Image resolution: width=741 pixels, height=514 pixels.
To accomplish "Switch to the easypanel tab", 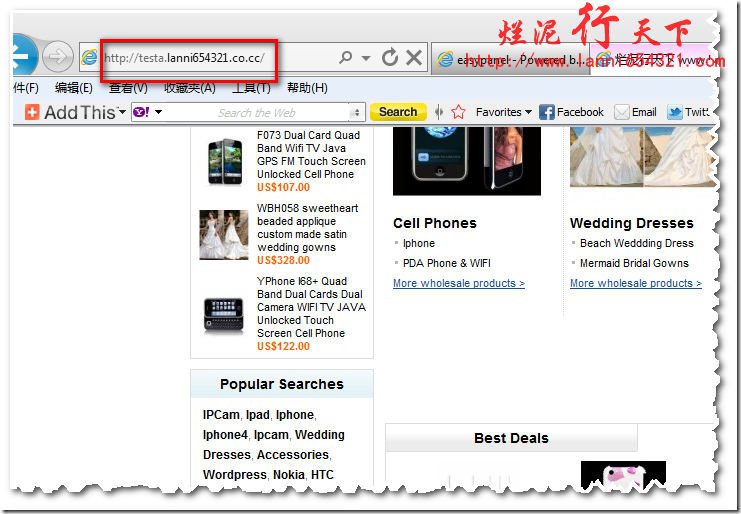I will pyautogui.click(x=510, y=59).
